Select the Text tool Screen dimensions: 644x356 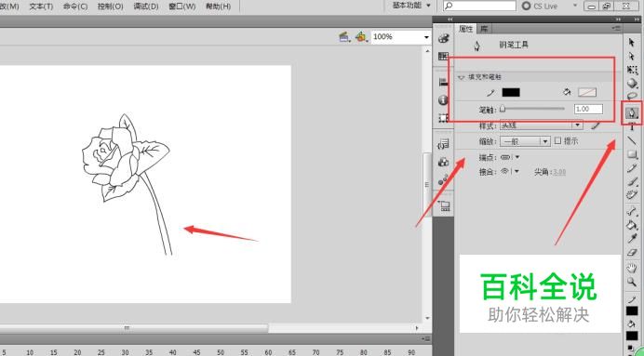pyautogui.click(x=632, y=127)
